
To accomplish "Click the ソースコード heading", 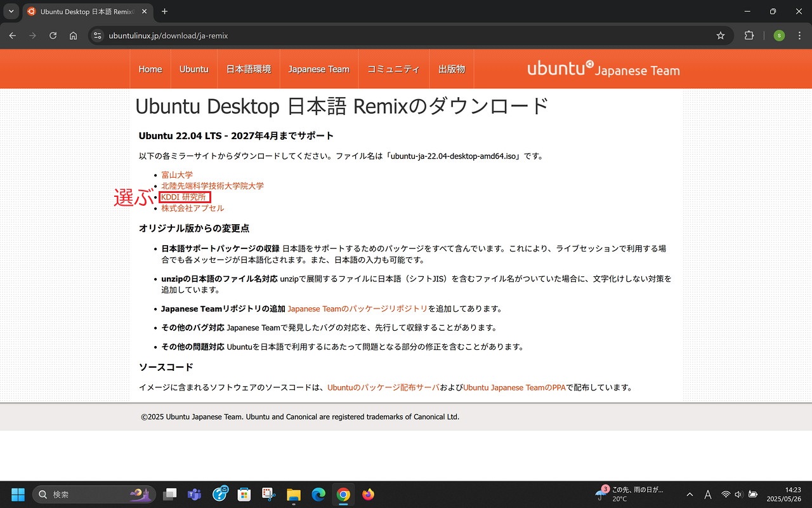I will coord(166,367).
